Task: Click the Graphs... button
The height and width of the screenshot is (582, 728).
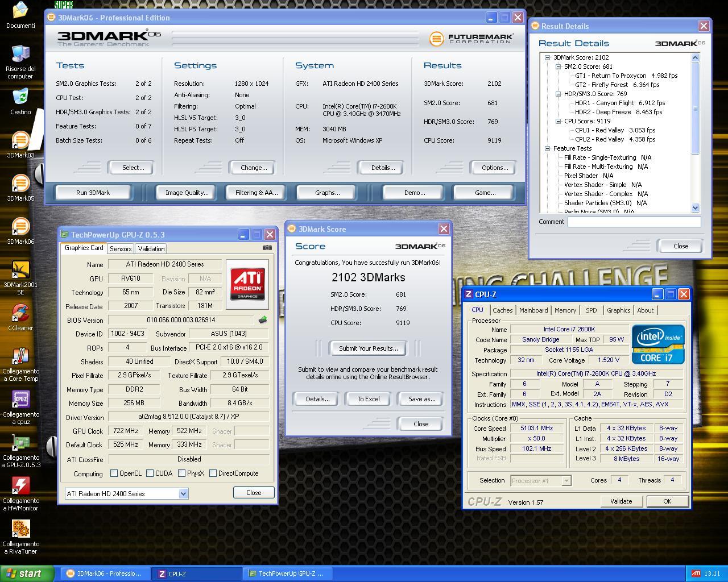Action: pyautogui.click(x=328, y=193)
